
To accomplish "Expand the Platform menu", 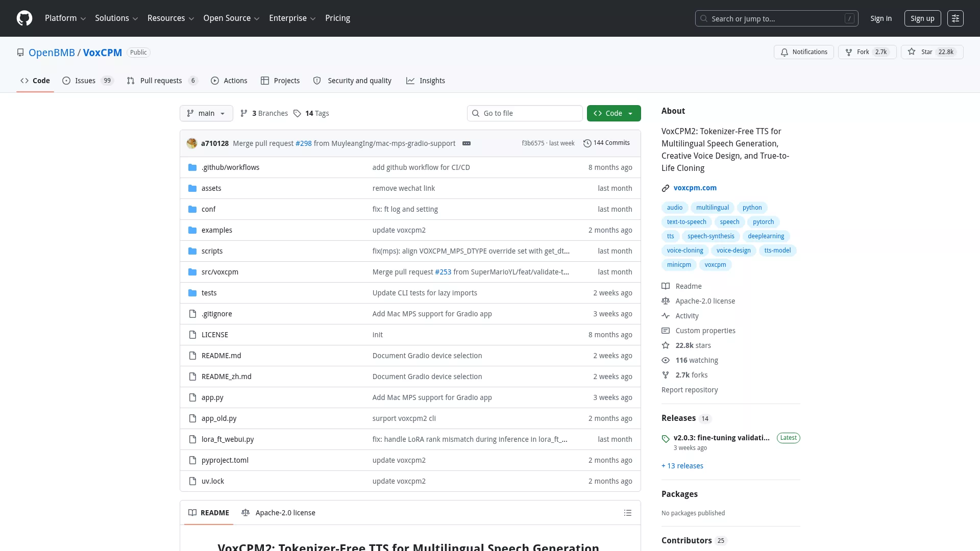I will pyautogui.click(x=65, y=18).
